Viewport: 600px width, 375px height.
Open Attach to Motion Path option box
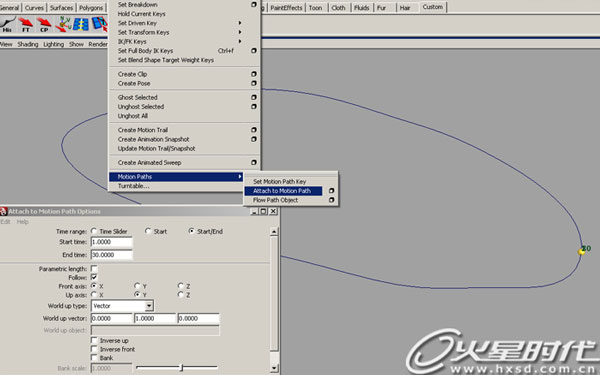(331, 191)
